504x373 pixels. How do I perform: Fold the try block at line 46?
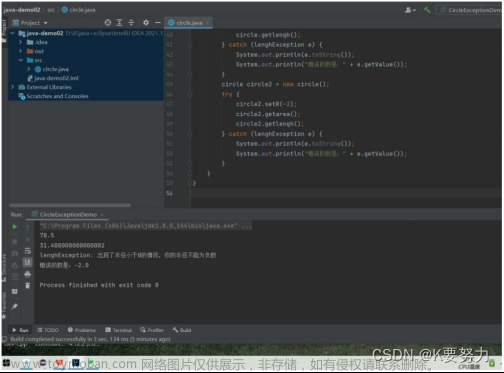[190, 94]
